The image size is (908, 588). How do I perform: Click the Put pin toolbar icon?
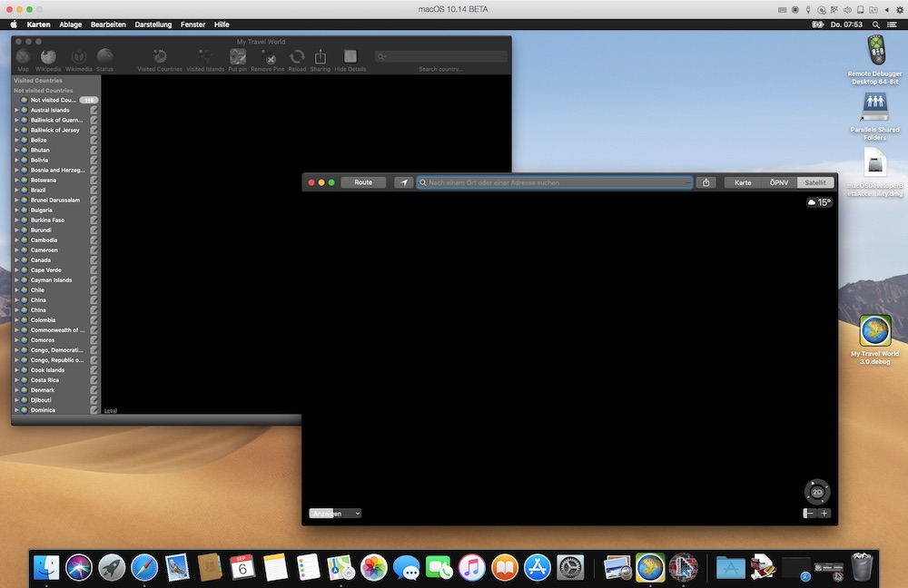(x=238, y=57)
